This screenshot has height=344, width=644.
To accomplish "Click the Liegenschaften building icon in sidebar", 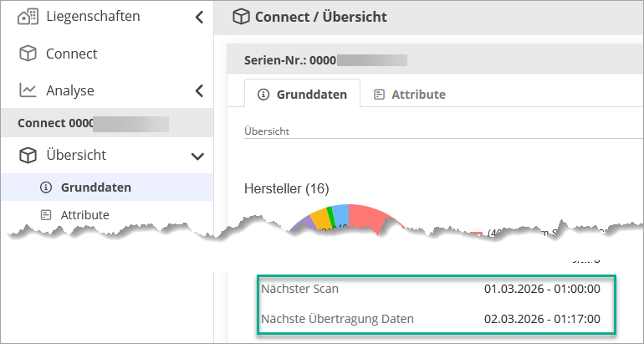I will [28, 17].
